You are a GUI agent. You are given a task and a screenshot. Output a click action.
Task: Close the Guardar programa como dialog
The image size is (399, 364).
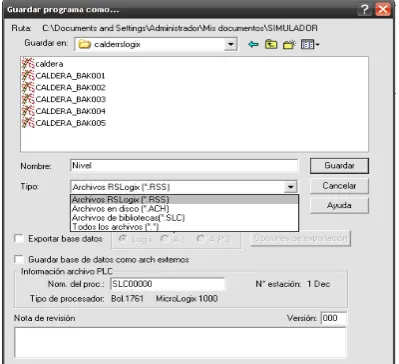coord(383,9)
